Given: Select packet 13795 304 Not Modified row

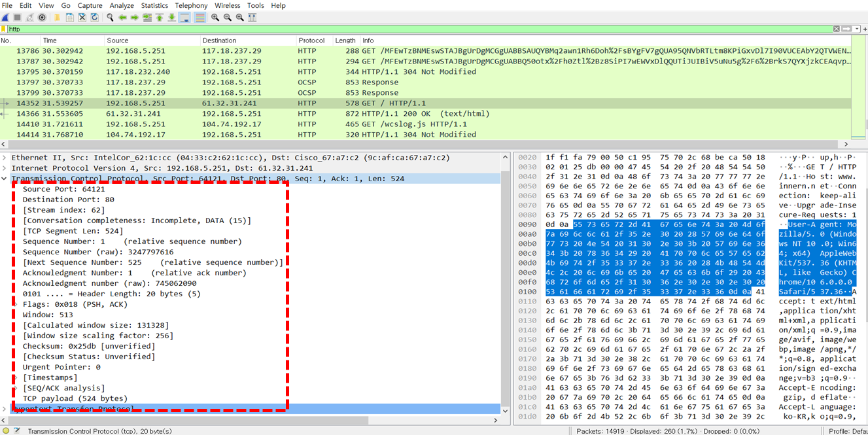Looking at the screenshot, I should 425,72.
